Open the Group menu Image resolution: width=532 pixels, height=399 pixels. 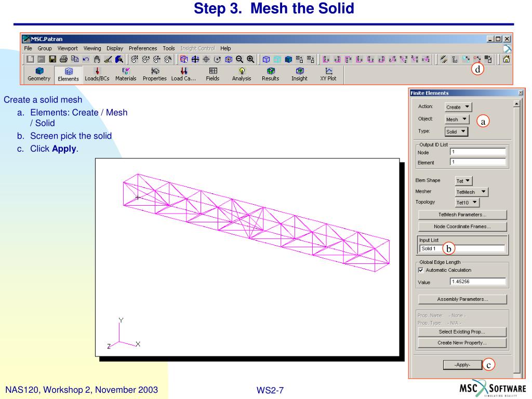(x=45, y=48)
